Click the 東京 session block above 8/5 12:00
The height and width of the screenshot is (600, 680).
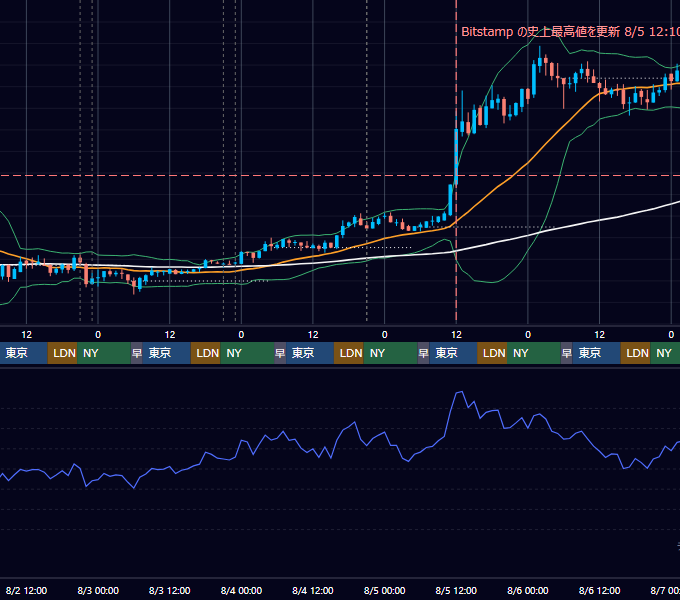[453, 353]
